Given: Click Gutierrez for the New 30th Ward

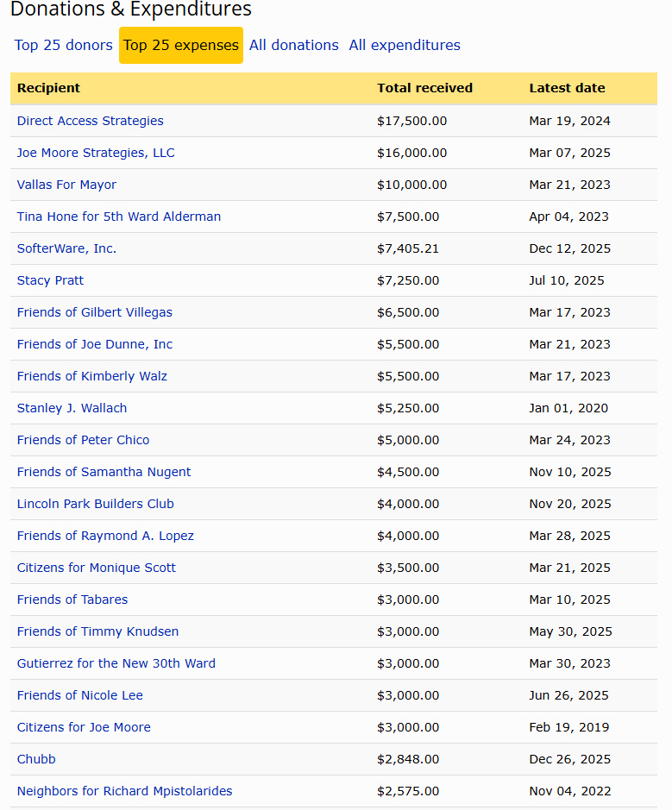Looking at the screenshot, I should [x=116, y=663].
